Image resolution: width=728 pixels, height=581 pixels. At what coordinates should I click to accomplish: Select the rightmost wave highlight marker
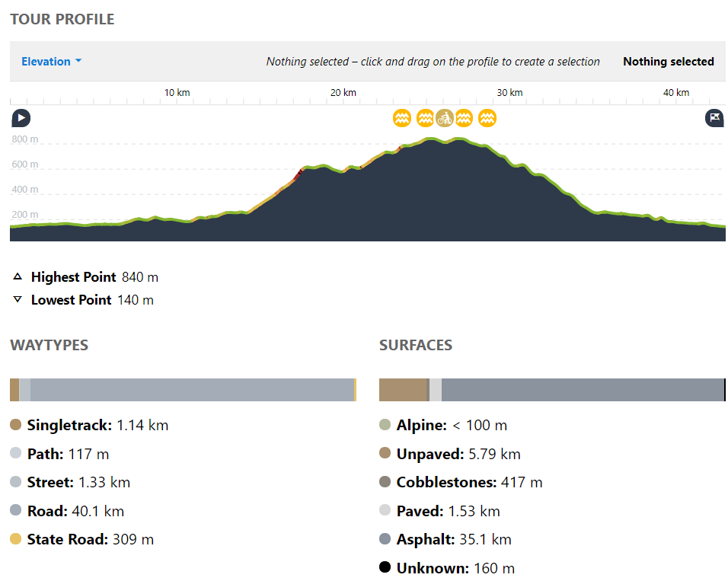click(x=487, y=118)
